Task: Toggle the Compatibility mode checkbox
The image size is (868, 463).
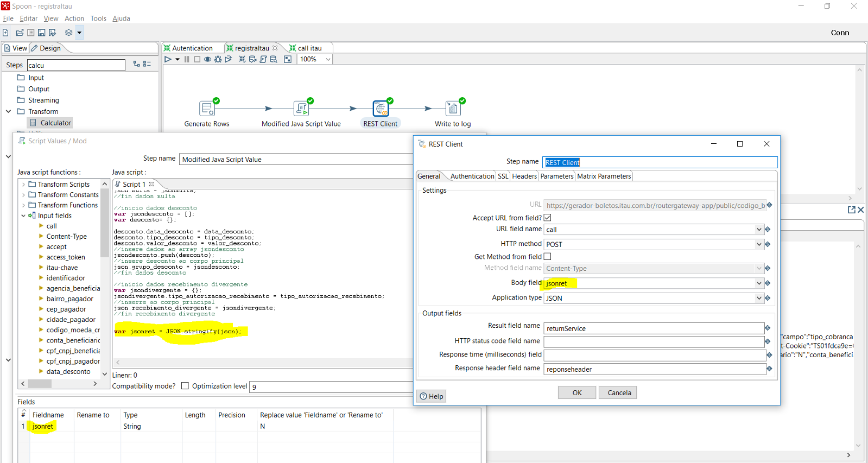Action: pos(185,386)
